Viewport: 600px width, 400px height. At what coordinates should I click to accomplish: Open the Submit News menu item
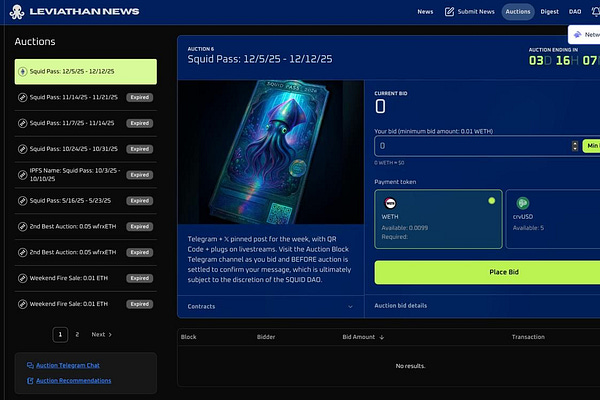(470, 12)
